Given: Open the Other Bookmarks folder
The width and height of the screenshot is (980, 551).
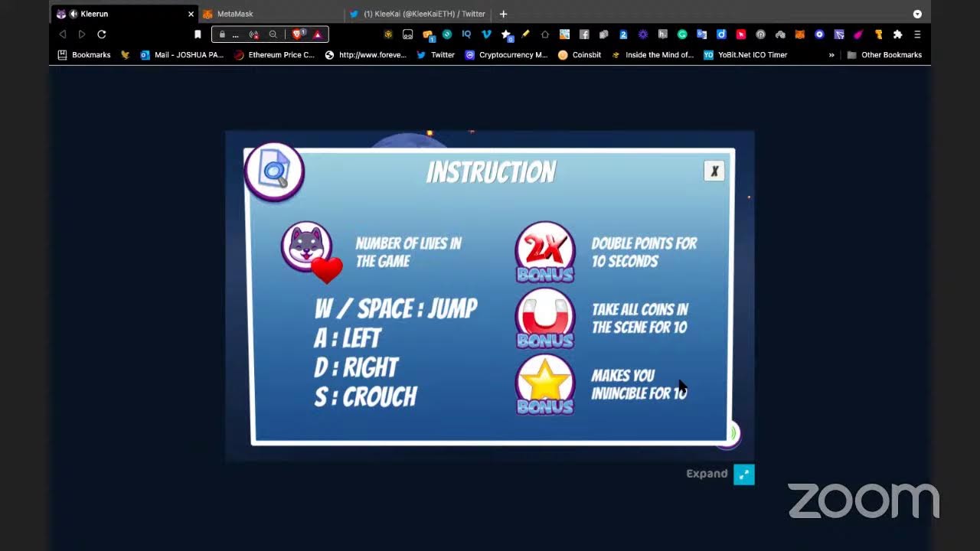Looking at the screenshot, I should [884, 55].
